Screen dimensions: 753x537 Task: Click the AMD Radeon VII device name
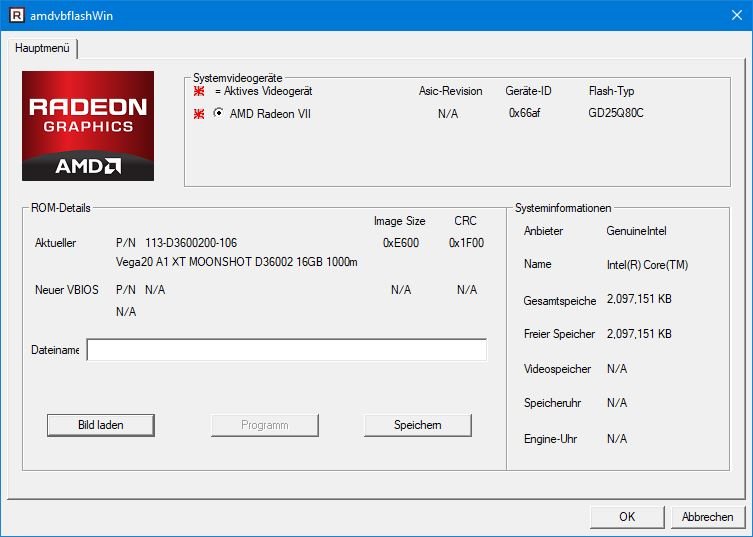(x=270, y=114)
